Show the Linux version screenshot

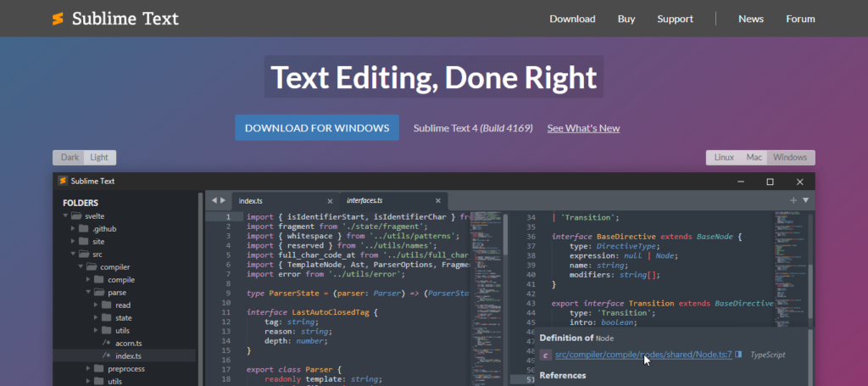[x=724, y=158]
